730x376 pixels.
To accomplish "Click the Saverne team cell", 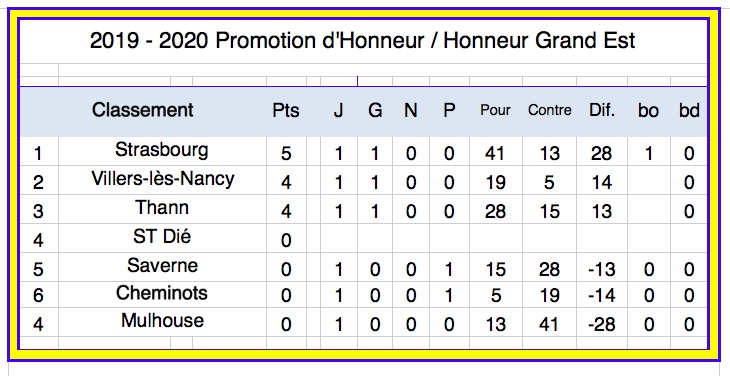I will point(162,266).
